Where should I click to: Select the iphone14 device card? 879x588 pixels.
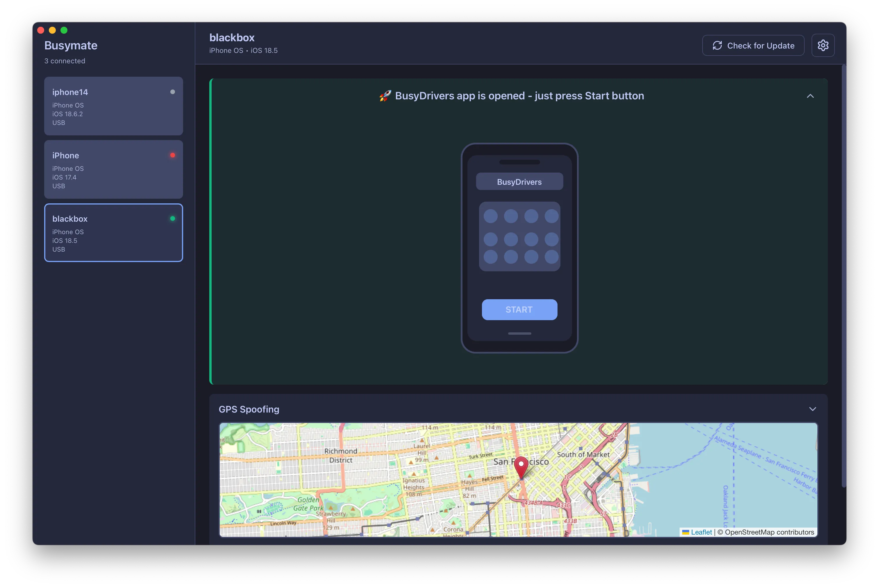click(x=113, y=106)
